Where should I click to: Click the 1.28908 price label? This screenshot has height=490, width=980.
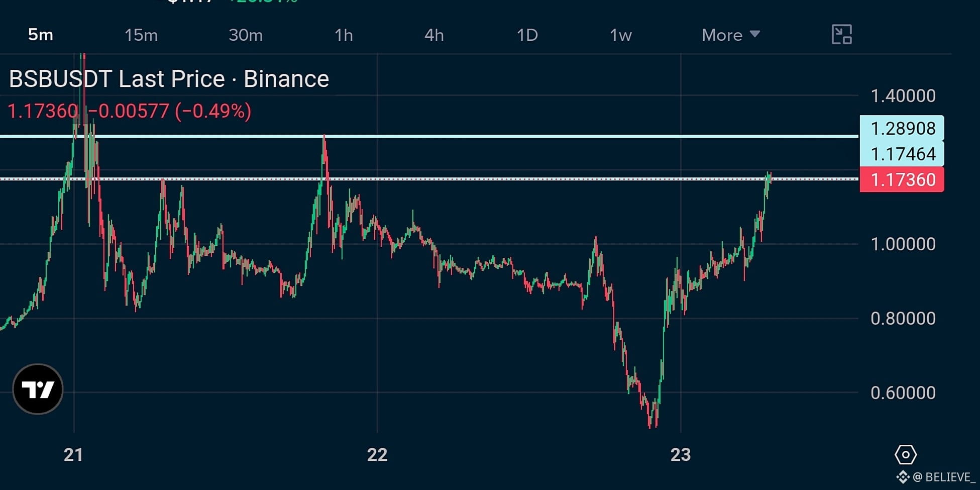click(x=902, y=128)
